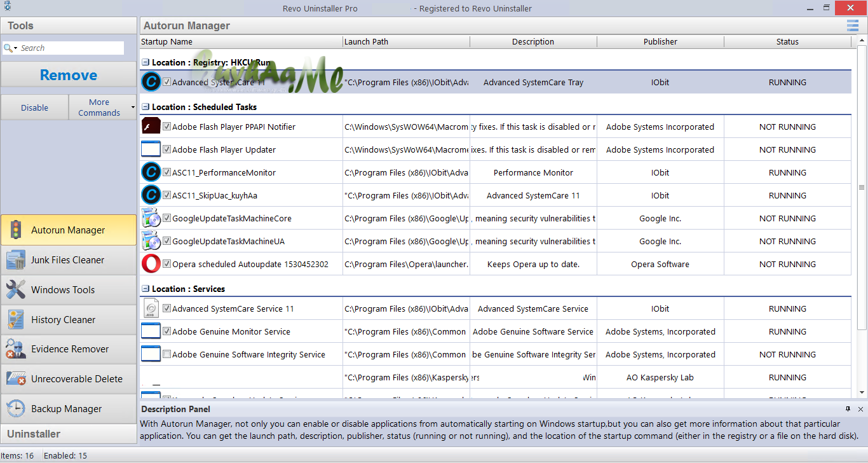The width and height of the screenshot is (868, 463).
Task: Click the ASC11_SkipUac_kuyhAa icon
Action: pos(151,195)
